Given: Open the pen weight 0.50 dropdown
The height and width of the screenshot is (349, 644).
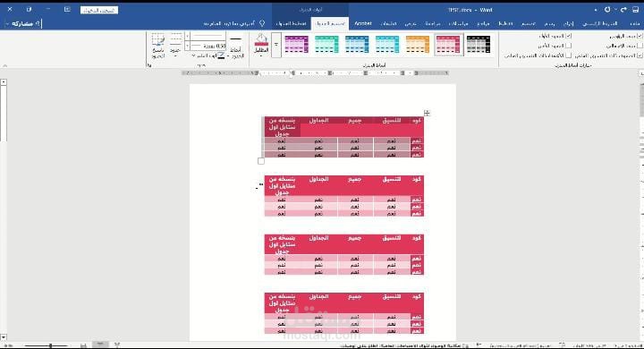Looking at the screenshot, I should (188, 46).
